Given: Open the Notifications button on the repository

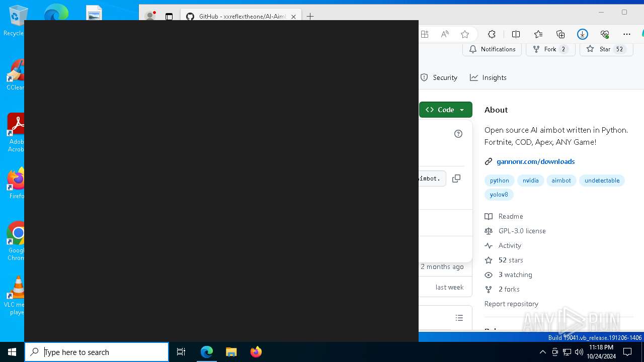Looking at the screenshot, I should pyautogui.click(x=492, y=49).
